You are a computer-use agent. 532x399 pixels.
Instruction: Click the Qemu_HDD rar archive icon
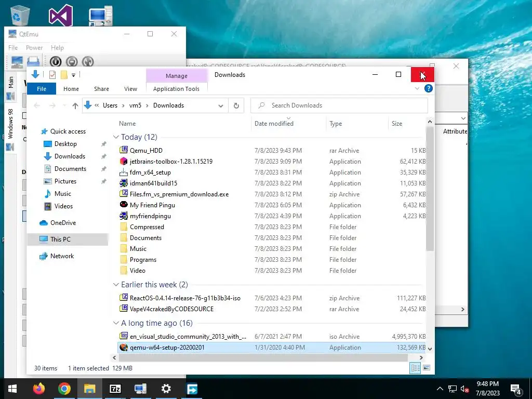(124, 150)
